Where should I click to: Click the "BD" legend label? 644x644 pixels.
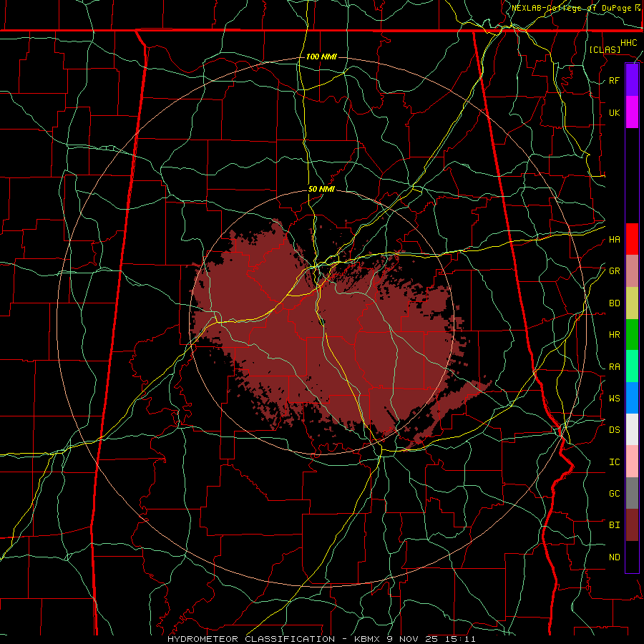coord(615,303)
